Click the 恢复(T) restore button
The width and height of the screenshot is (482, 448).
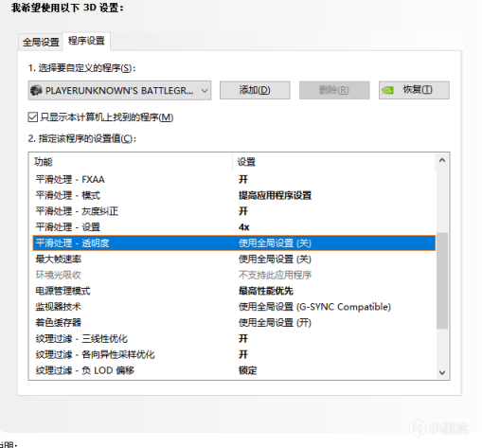(x=414, y=90)
